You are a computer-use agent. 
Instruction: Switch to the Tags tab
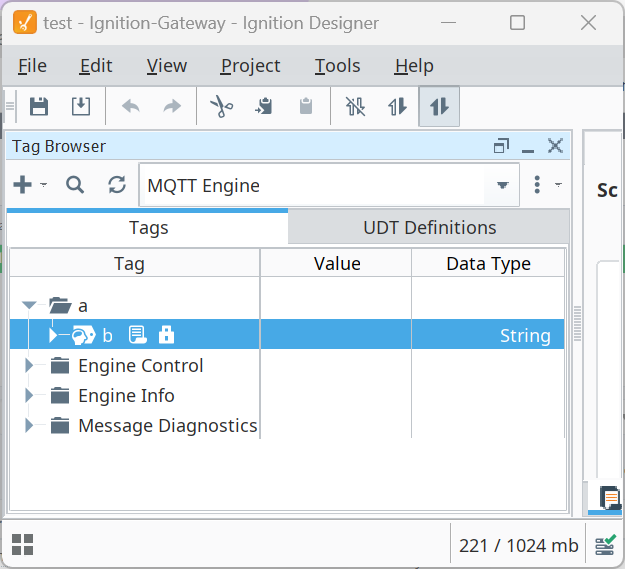[147, 228]
